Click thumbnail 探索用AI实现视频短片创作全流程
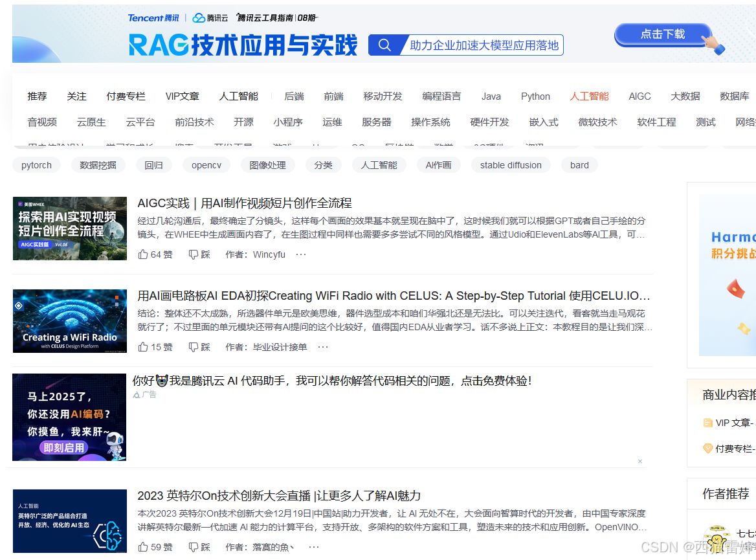 (x=70, y=229)
